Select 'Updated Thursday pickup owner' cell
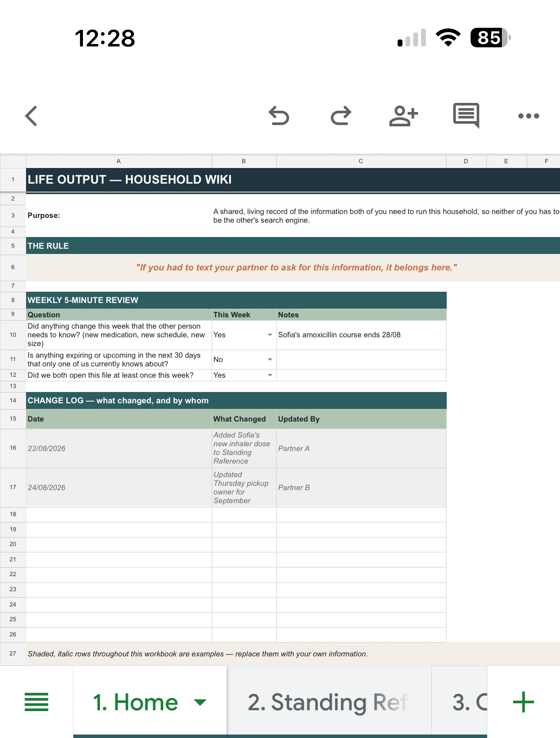Viewport: 560px width, 738px height. pyautogui.click(x=244, y=488)
